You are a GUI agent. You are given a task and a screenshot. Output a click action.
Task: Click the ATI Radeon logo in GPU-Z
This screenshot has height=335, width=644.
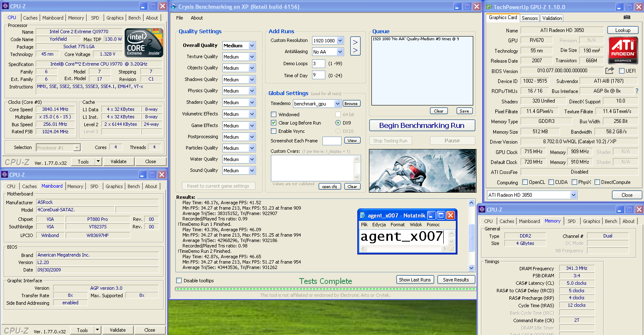623,50
